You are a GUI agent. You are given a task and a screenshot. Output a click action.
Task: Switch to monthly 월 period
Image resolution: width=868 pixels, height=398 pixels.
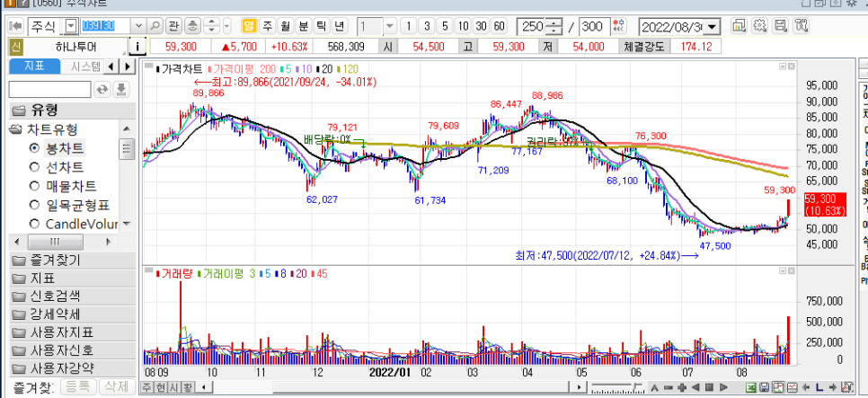285,25
